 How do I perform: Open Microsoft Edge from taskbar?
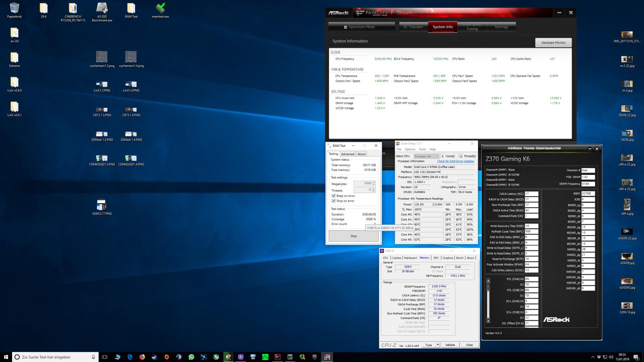click(130, 357)
